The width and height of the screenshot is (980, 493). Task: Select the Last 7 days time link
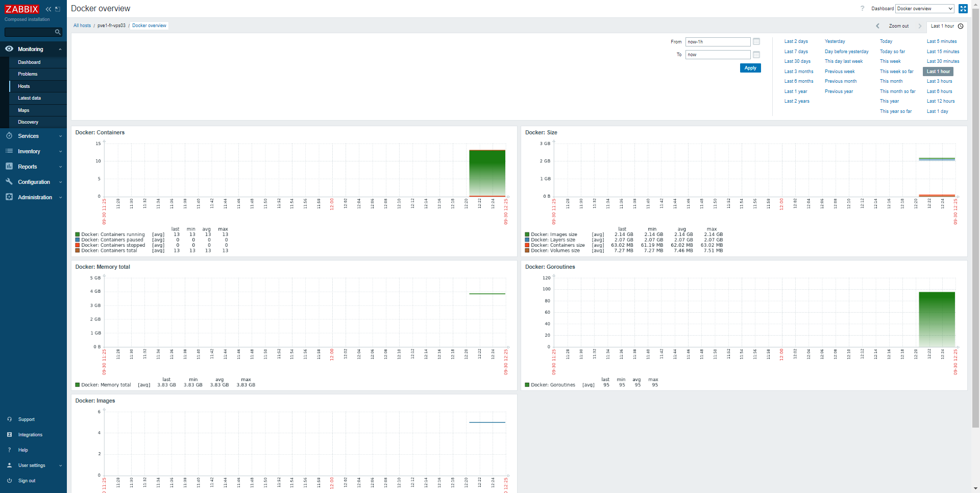tap(795, 52)
